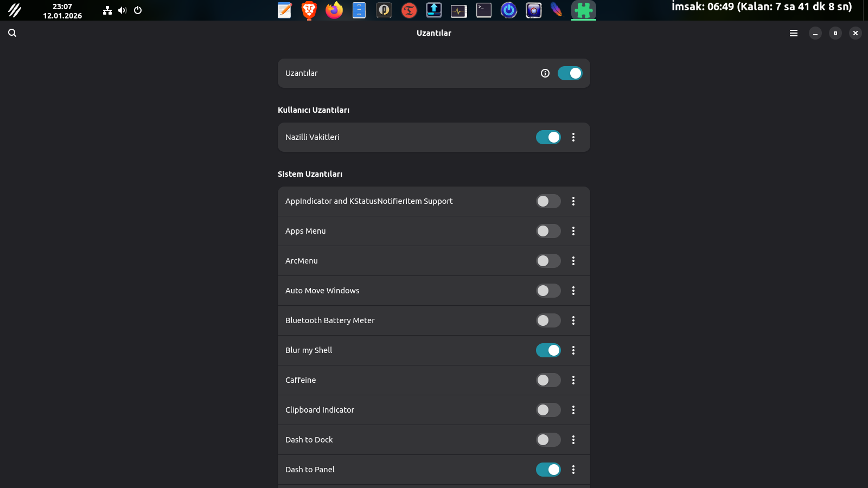Open the three-dot menu for Dash to Panel
868x488 pixels.
tap(573, 470)
